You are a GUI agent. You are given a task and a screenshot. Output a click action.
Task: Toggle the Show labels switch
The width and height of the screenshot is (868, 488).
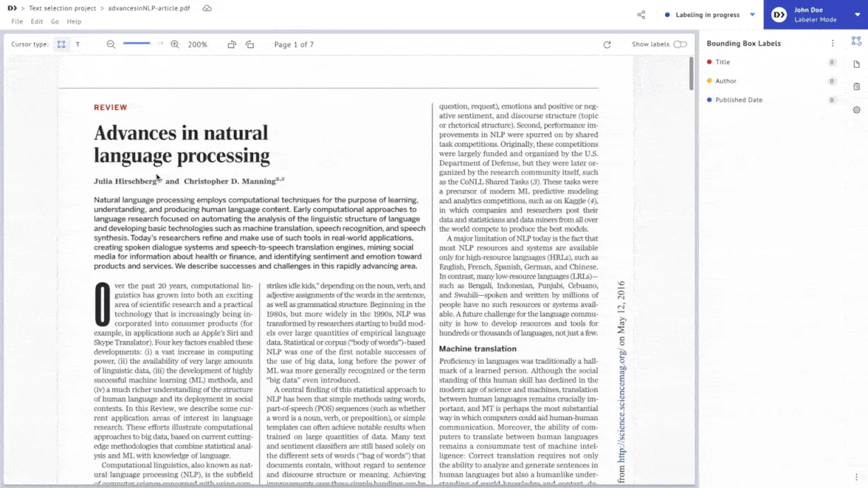(680, 44)
